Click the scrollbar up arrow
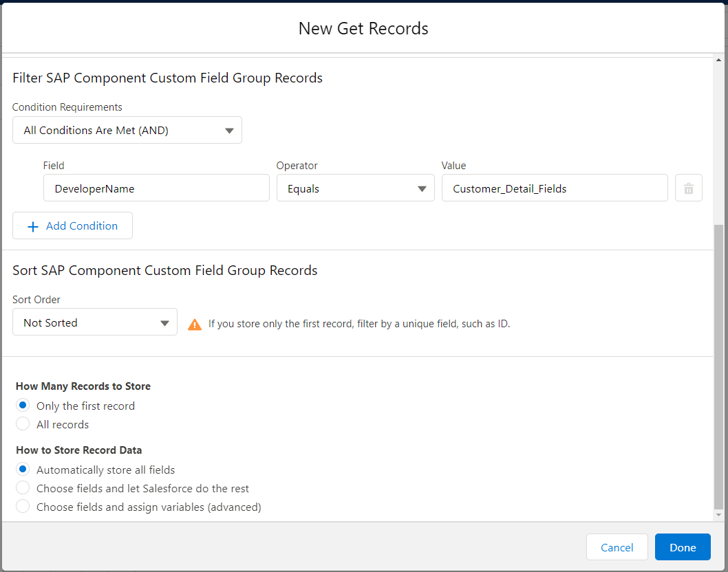Screen dimensions: 728x572 pos(719,60)
